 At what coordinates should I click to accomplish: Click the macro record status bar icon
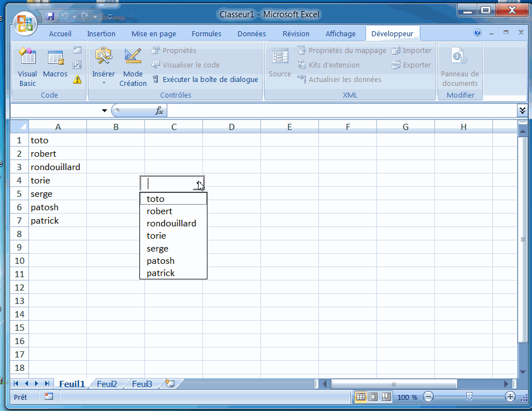pyautogui.click(x=49, y=397)
